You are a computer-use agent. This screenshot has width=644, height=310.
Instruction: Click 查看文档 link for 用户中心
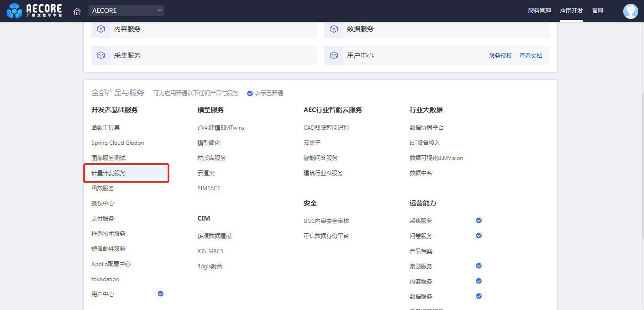(531, 56)
